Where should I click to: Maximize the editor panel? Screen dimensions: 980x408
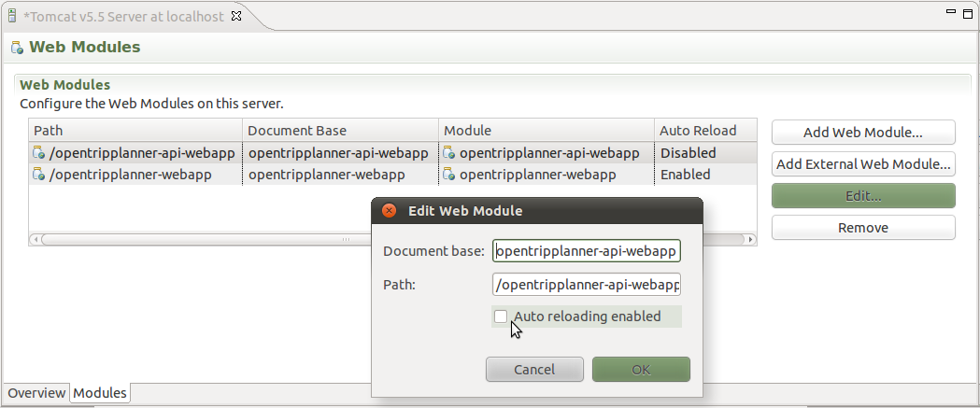(x=965, y=13)
